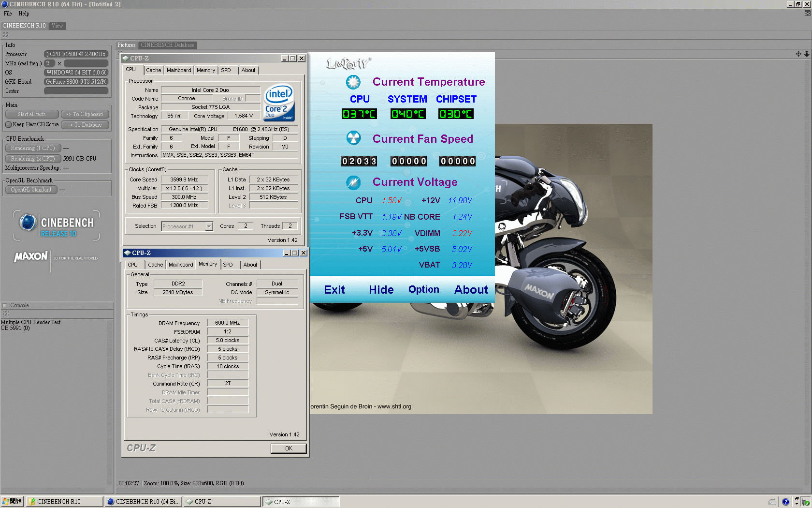Click Start all tests button

(32, 114)
